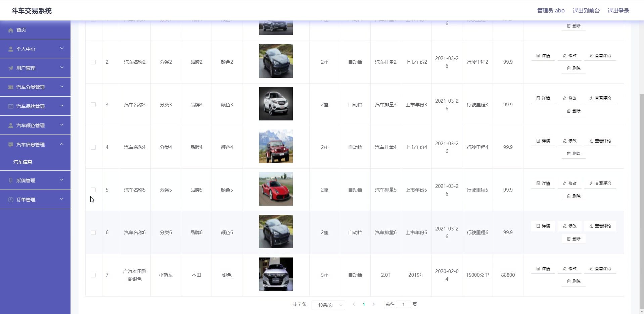
Task: Click 删除 for 广汽本田雅阁银色 row
Action: 573,281
